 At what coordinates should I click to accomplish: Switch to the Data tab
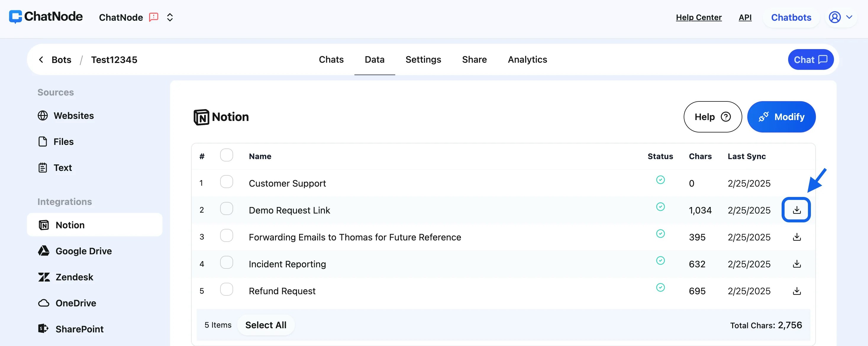[x=374, y=59]
